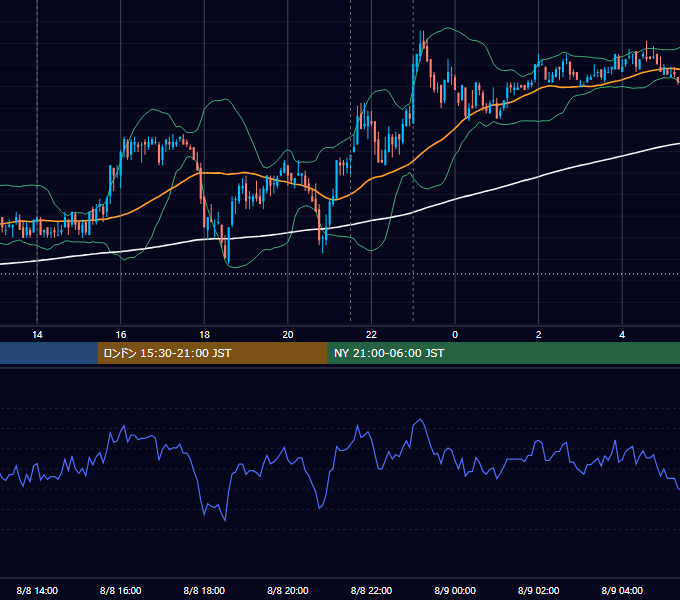Select the ロンドン 15:30-21:00 JST session bar

point(212,353)
